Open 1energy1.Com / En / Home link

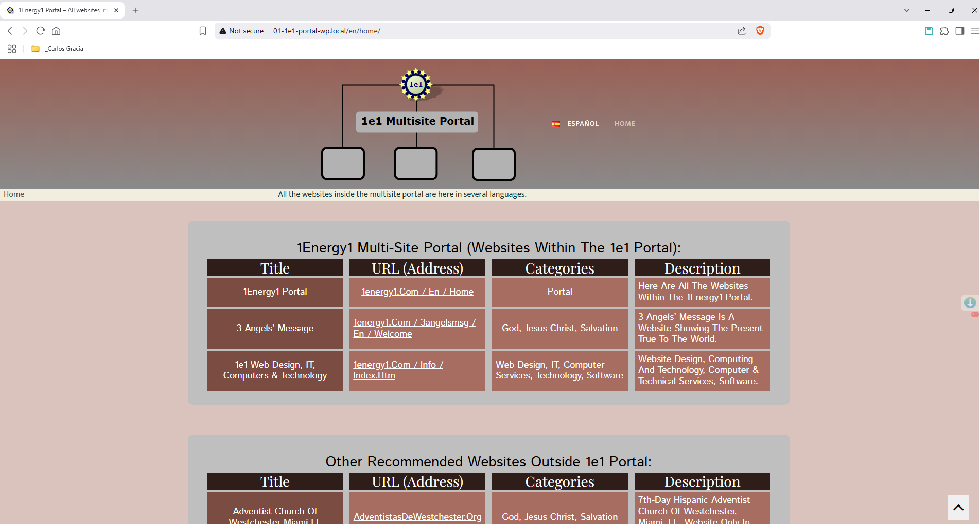point(417,292)
